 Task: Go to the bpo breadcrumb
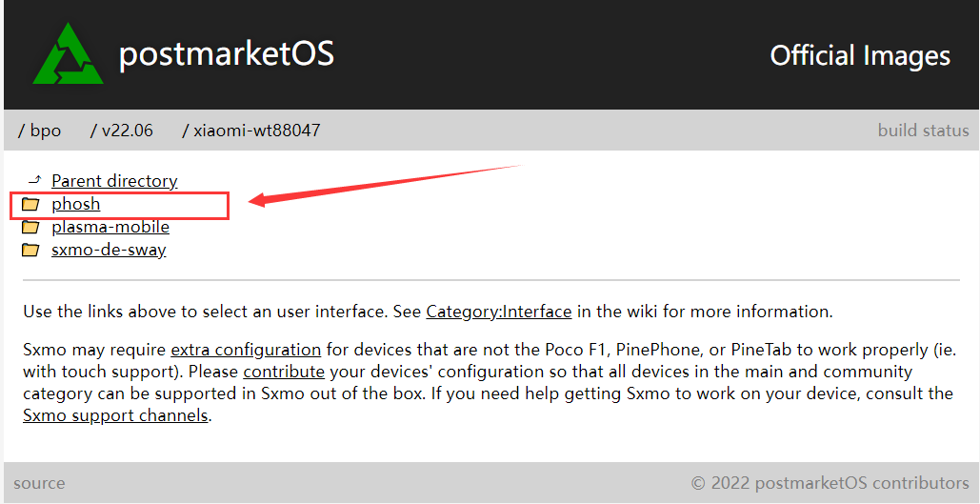click(x=45, y=131)
